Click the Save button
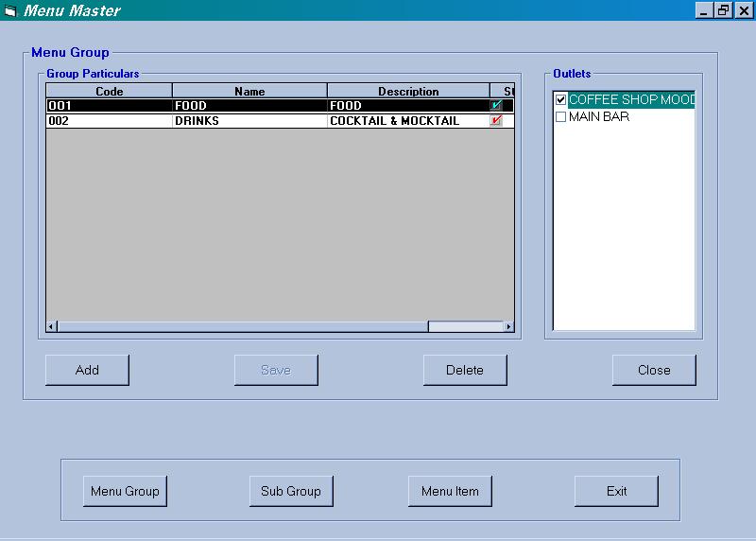756x541 pixels. [276, 370]
